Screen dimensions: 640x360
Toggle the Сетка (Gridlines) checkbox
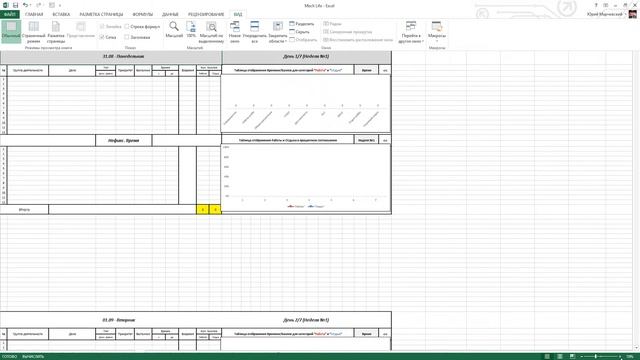[x=102, y=37]
